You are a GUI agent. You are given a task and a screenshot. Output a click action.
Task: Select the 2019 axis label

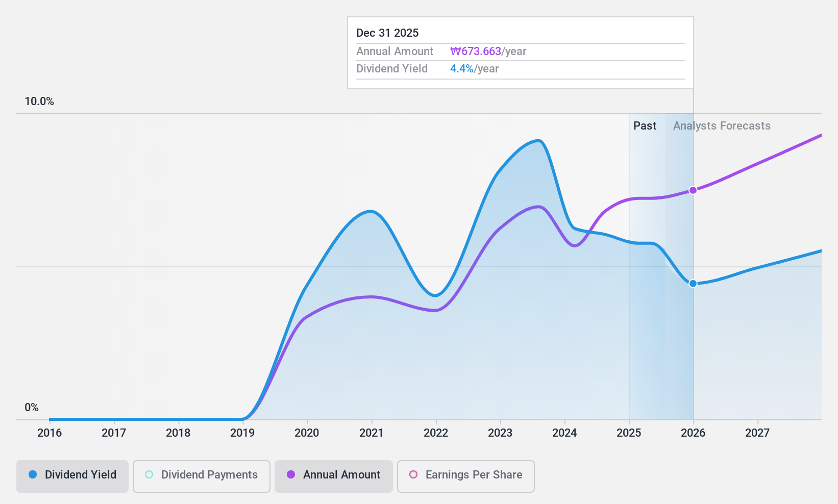click(242, 433)
